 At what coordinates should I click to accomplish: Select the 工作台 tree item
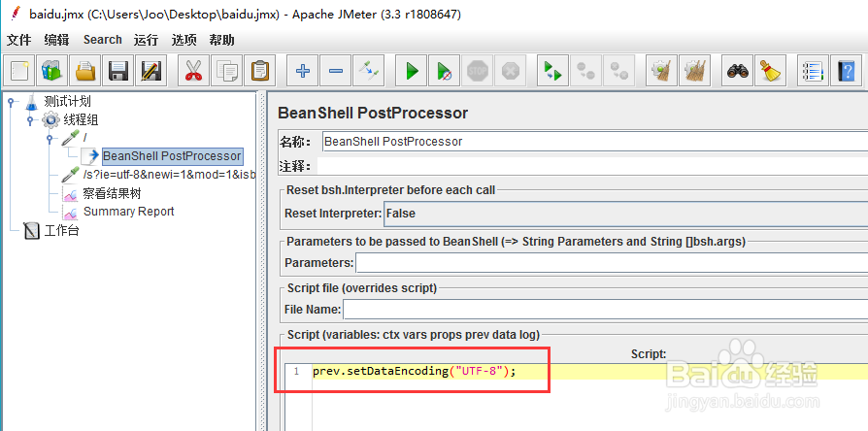point(61,231)
